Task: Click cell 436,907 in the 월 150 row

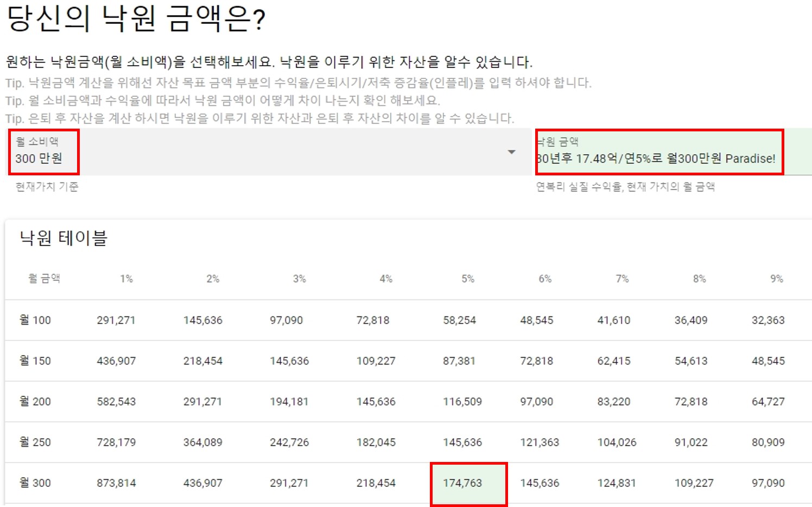Action: coord(116,361)
